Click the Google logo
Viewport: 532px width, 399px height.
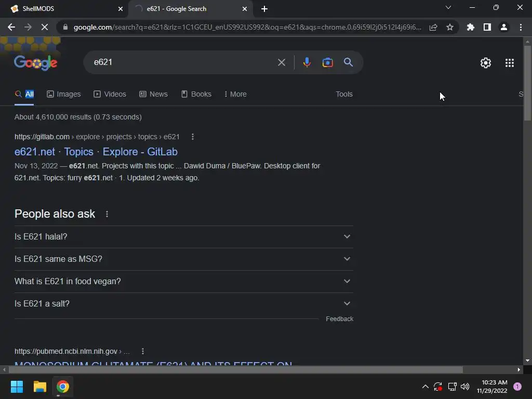pyautogui.click(x=36, y=63)
